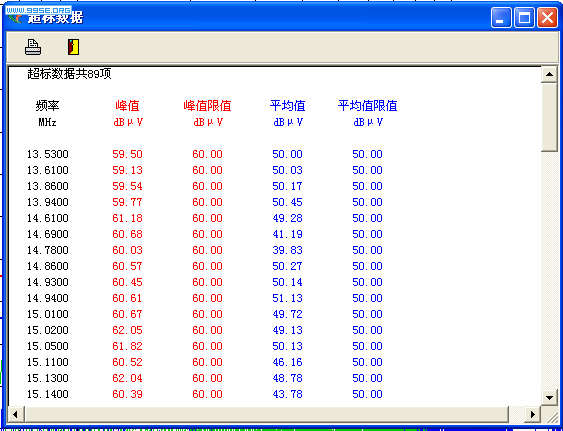The width and height of the screenshot is (563, 431).
Task: Click peak value 60.03
Action: pyautogui.click(x=127, y=250)
